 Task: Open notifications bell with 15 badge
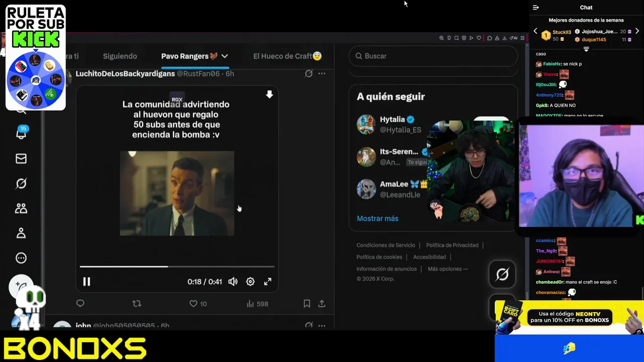(21, 133)
